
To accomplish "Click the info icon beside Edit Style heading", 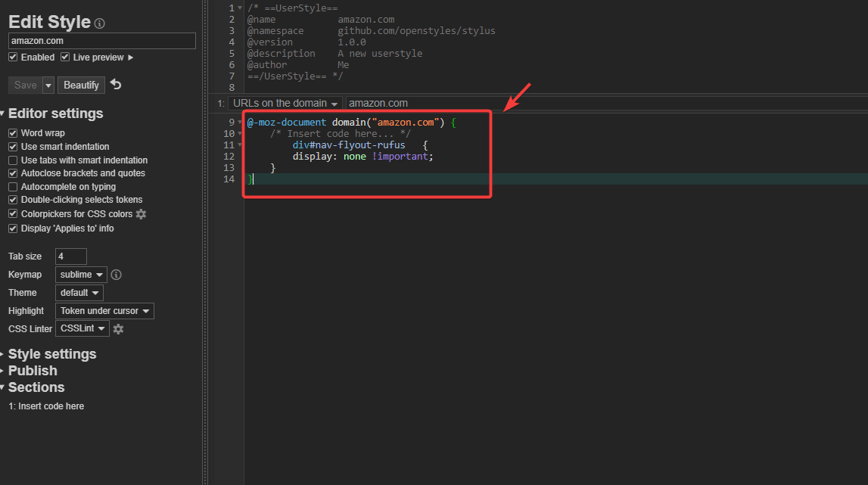I will [100, 24].
